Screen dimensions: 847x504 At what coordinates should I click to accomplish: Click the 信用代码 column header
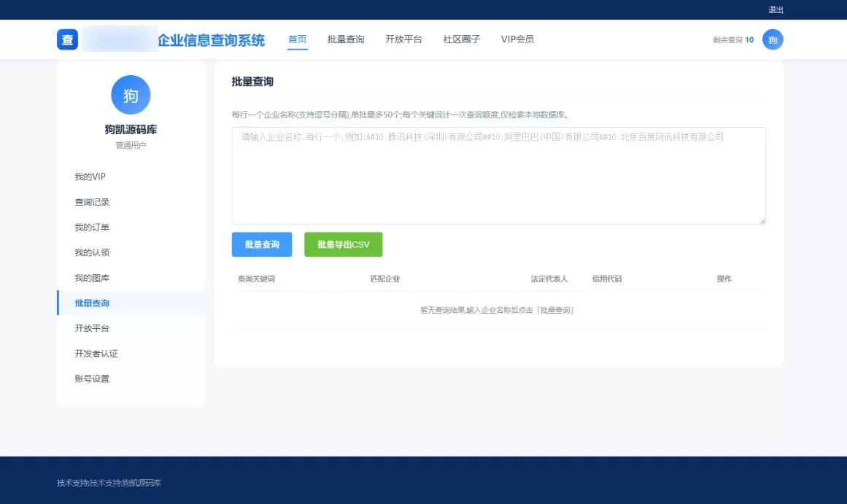coord(607,279)
